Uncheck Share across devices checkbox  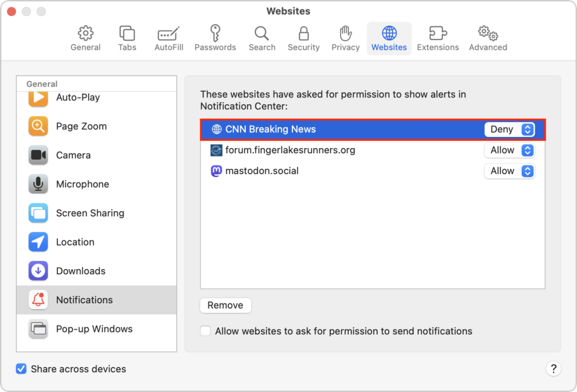pyautogui.click(x=21, y=368)
